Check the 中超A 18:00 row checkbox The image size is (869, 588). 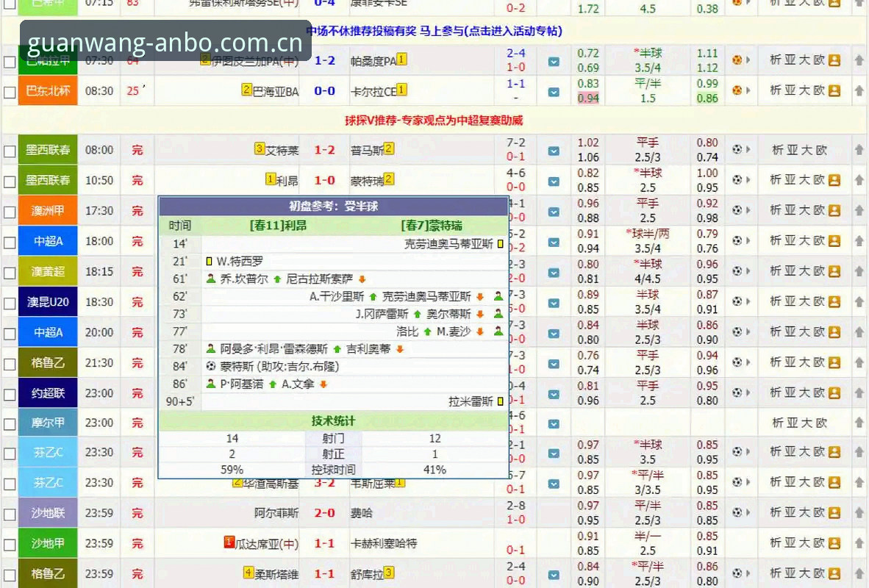click(10, 243)
